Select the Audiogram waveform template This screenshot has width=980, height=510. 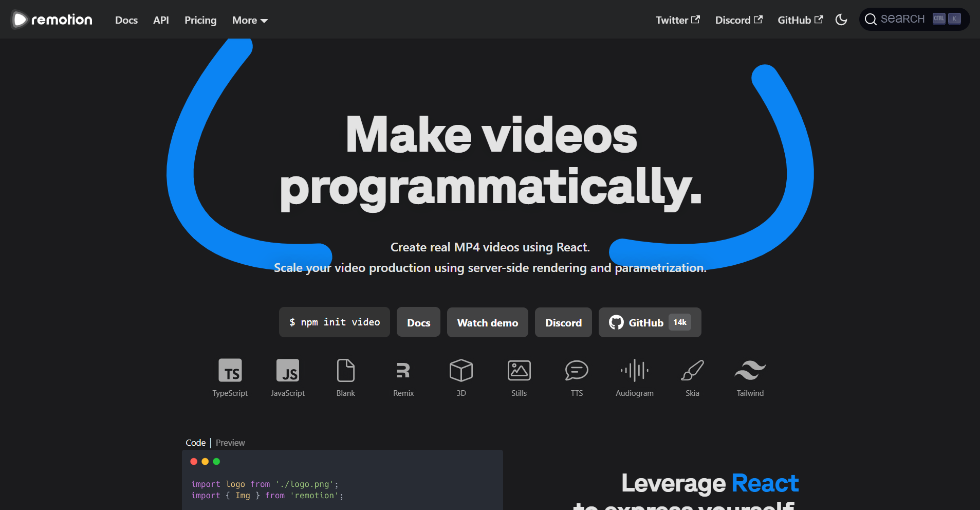(x=635, y=370)
